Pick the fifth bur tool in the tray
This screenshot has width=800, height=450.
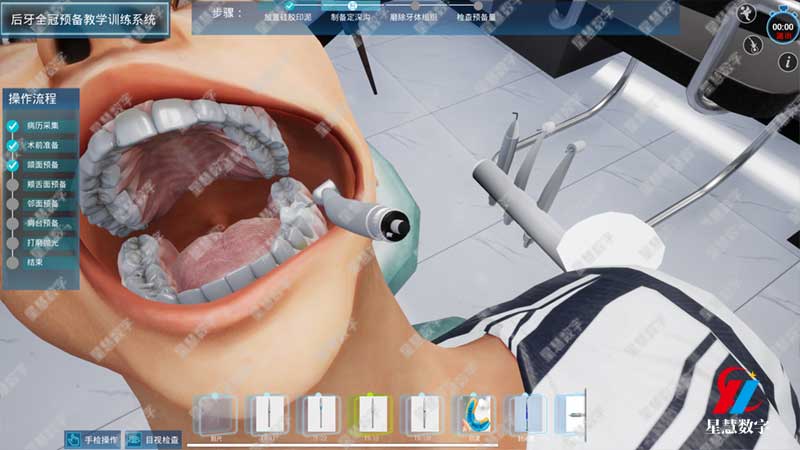pos(526,415)
